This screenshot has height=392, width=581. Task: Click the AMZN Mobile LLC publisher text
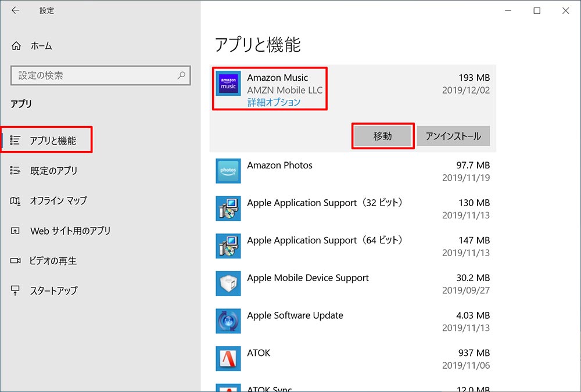click(x=285, y=90)
